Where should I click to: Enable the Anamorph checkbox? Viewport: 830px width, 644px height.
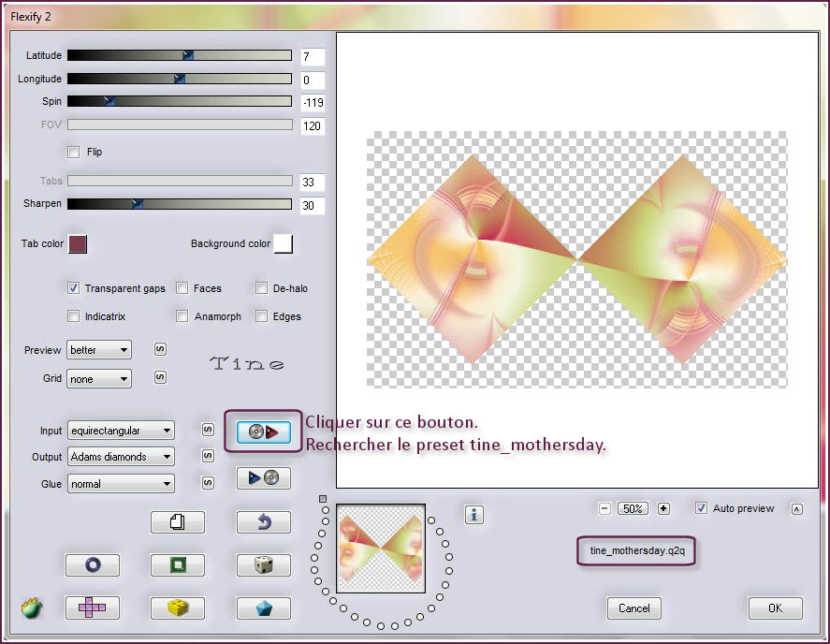coord(182,316)
